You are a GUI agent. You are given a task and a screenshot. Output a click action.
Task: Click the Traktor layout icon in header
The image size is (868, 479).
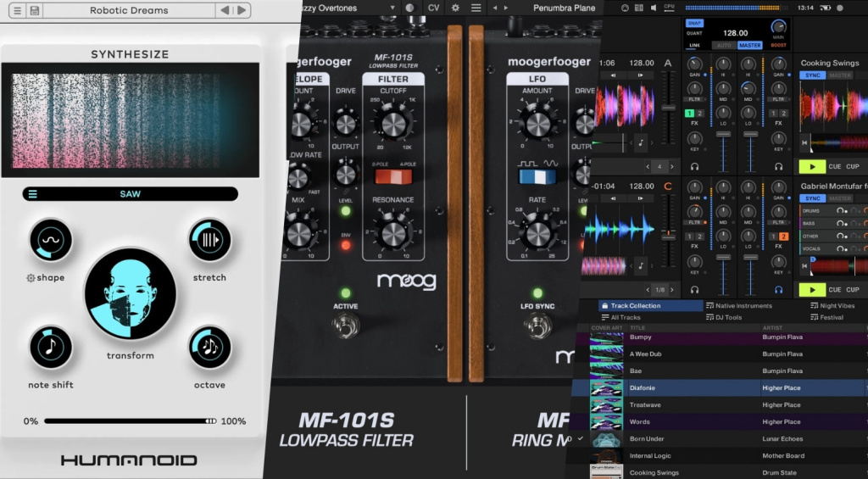639,8
